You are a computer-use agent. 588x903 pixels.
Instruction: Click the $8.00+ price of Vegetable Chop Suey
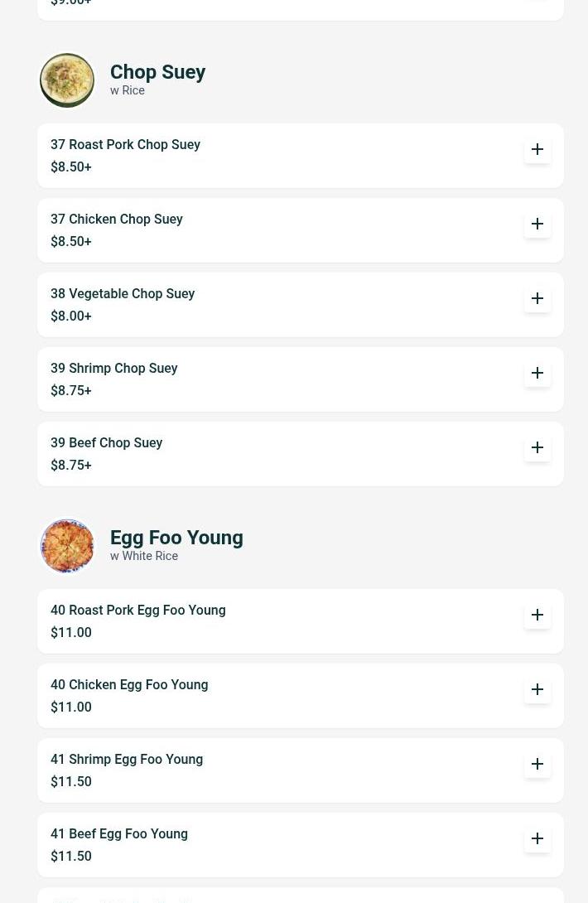[71, 316]
